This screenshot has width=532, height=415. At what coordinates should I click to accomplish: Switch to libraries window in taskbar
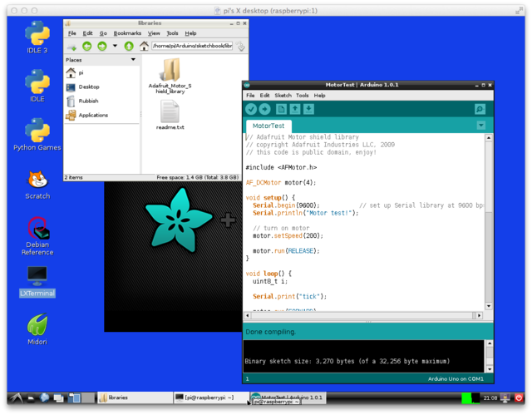[x=125, y=398]
